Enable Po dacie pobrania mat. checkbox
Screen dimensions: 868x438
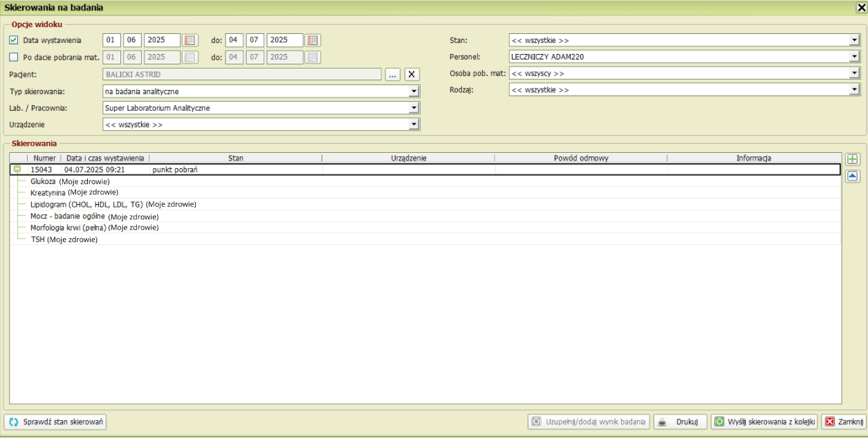14,57
